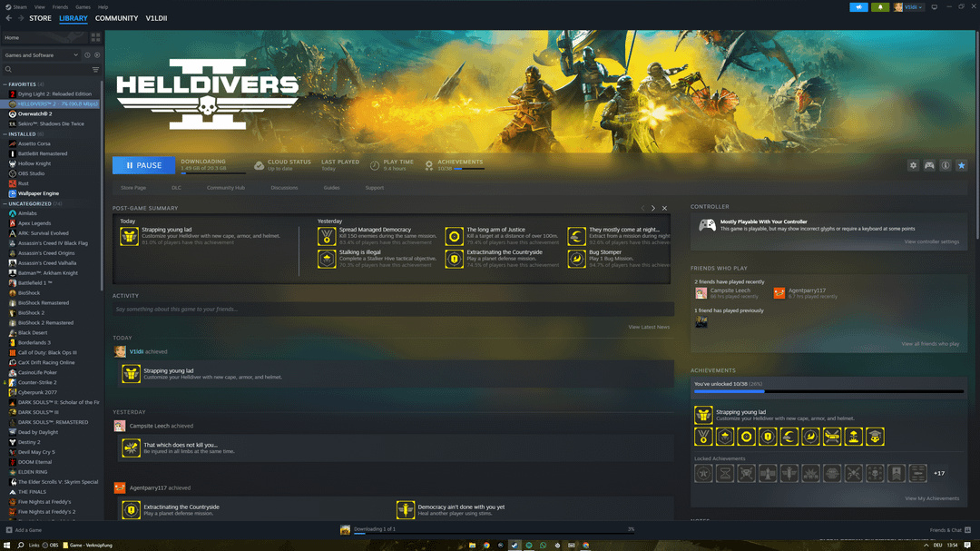Open game settings gear icon
Viewport: 980px width, 551px height.
tap(913, 165)
